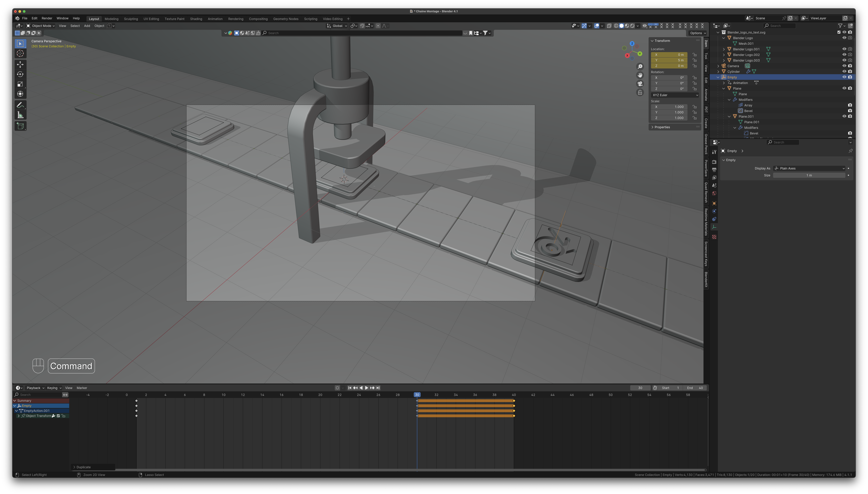Open the Texture properties tab
868x494 pixels.
(714, 237)
